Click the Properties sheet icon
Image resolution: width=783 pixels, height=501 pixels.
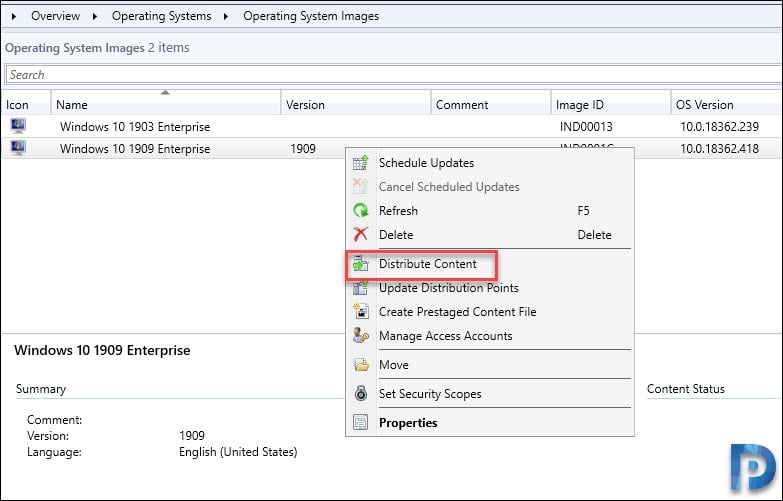point(361,423)
